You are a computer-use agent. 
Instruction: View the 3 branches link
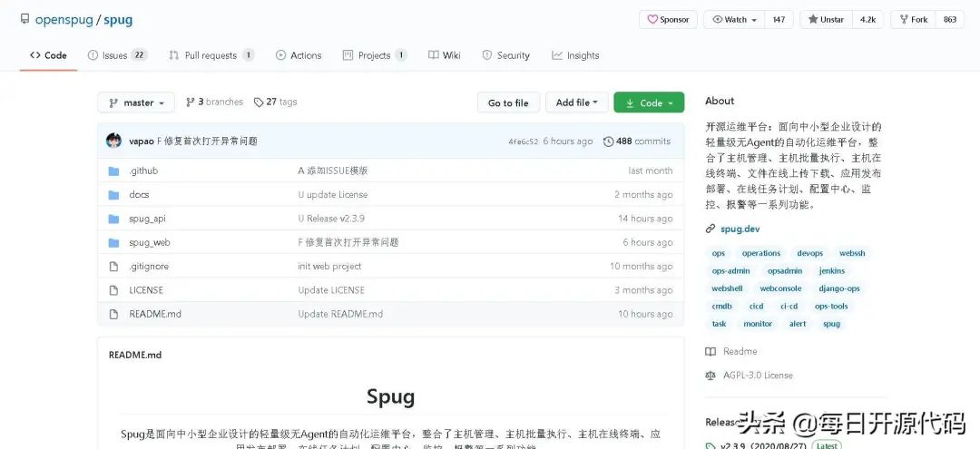[x=214, y=102]
